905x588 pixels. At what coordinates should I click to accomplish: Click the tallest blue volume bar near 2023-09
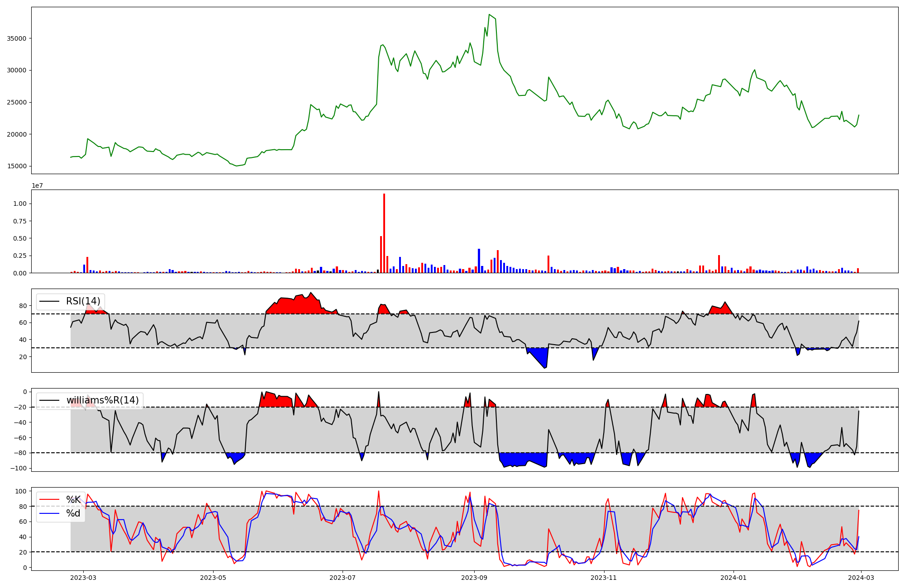coord(479,261)
